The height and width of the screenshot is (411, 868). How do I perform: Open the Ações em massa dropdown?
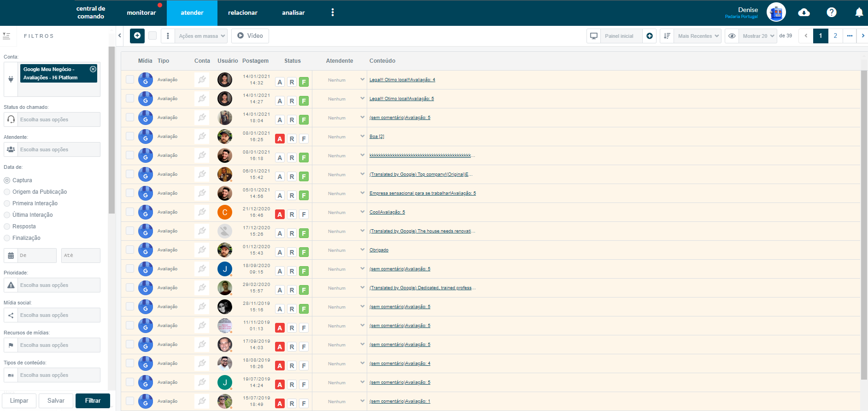(x=201, y=36)
